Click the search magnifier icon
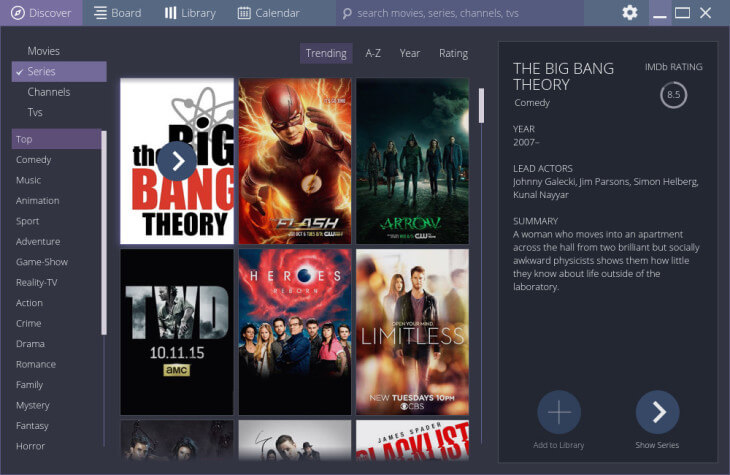 pyautogui.click(x=347, y=13)
